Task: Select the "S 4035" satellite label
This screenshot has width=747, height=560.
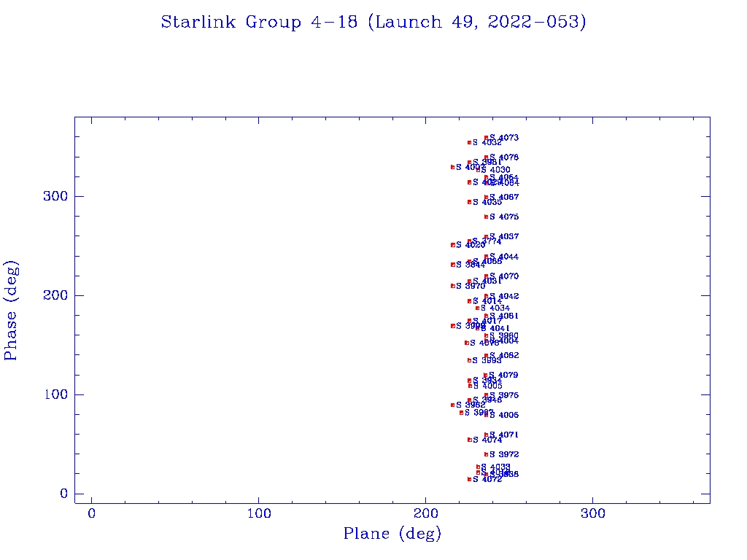Action: 487,202
